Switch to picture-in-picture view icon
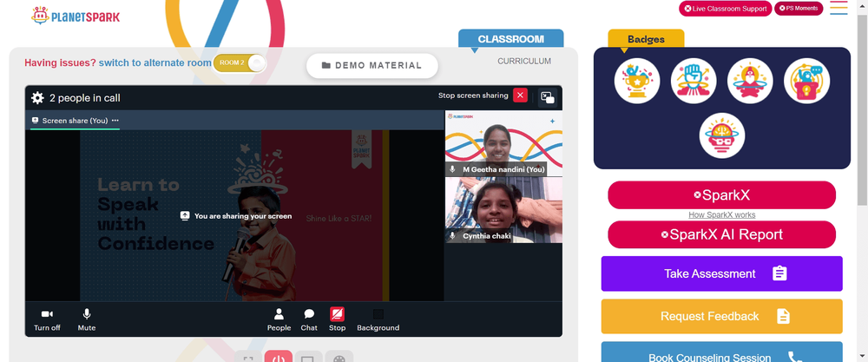 coord(548,97)
